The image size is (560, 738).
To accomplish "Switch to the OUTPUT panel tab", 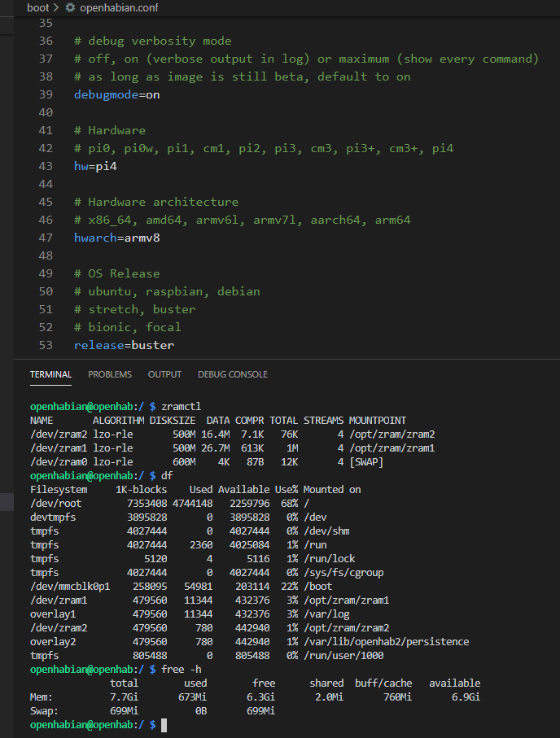I will tap(164, 374).
